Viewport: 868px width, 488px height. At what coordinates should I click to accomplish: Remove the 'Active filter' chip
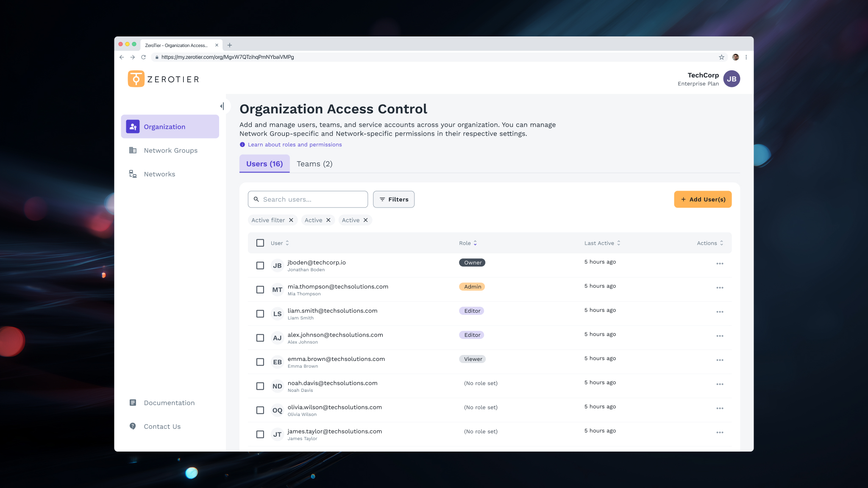click(x=291, y=220)
